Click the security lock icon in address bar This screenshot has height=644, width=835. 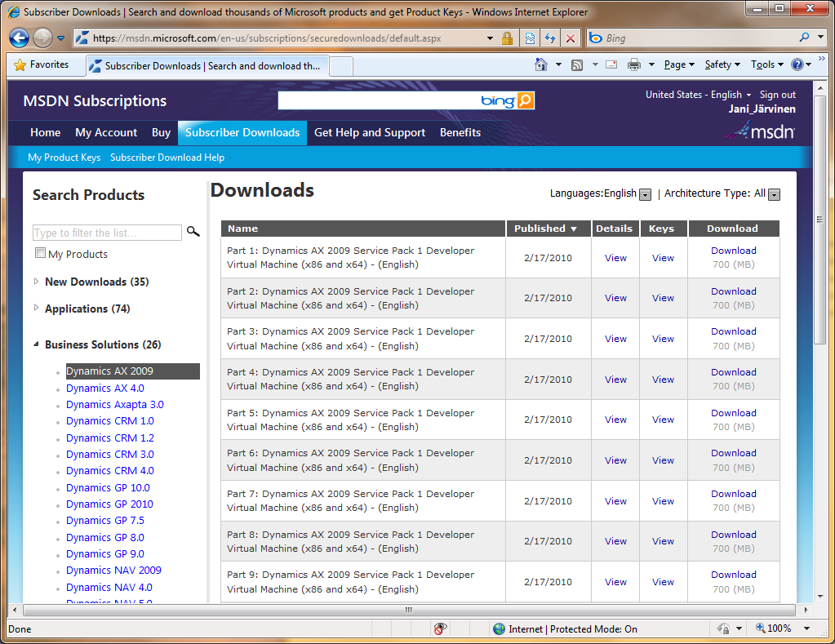tap(507, 38)
